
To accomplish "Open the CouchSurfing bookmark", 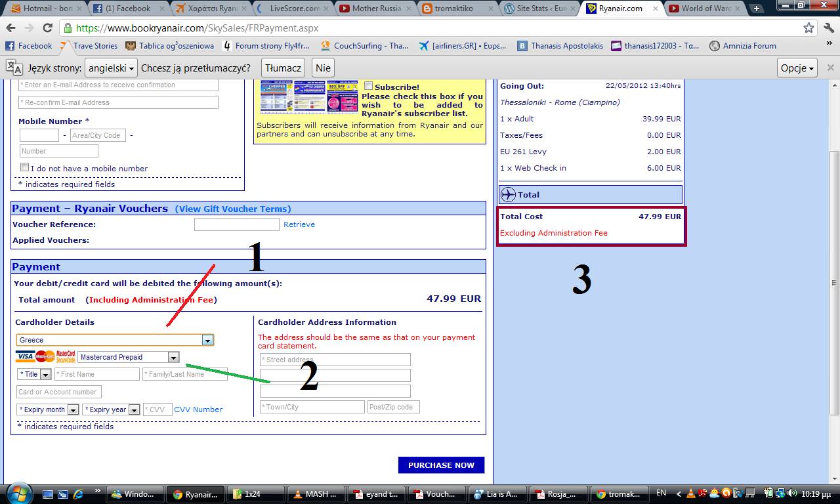I will [365, 46].
